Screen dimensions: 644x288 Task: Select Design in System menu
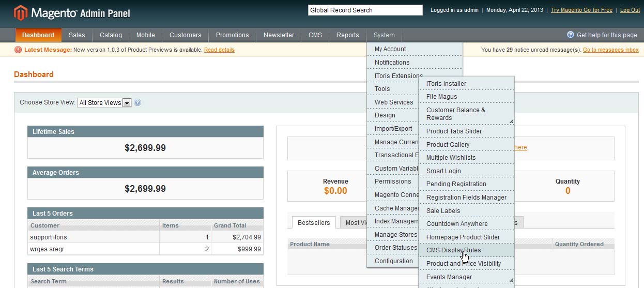click(393, 115)
